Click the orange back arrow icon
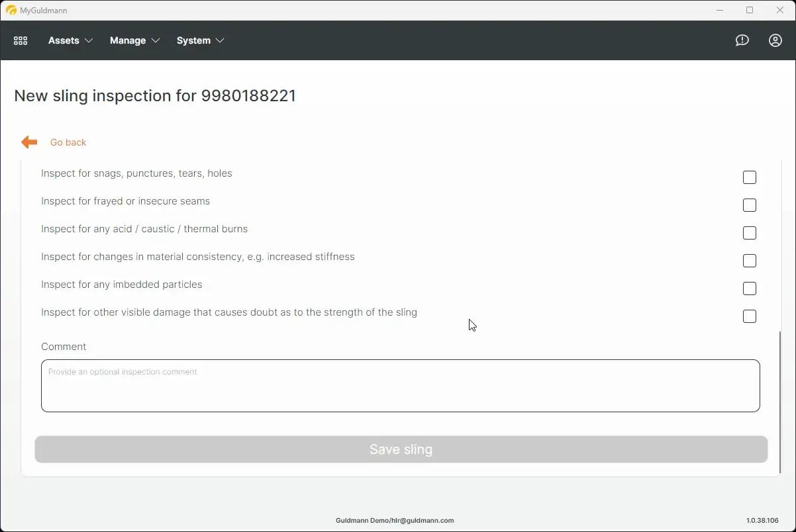The width and height of the screenshot is (796, 532). [28, 142]
